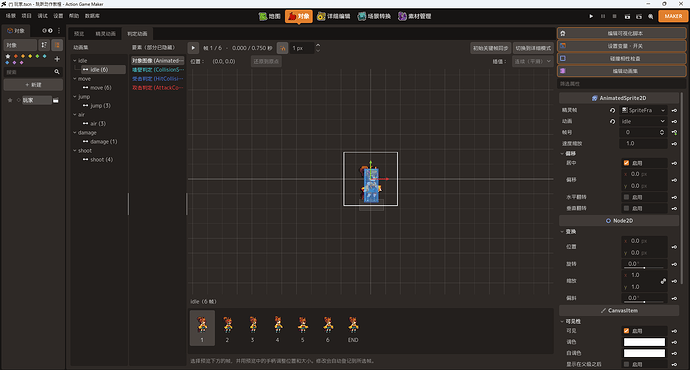Open the 素材管理 asset manager
Viewport: 690px width, 370px height.
click(415, 16)
